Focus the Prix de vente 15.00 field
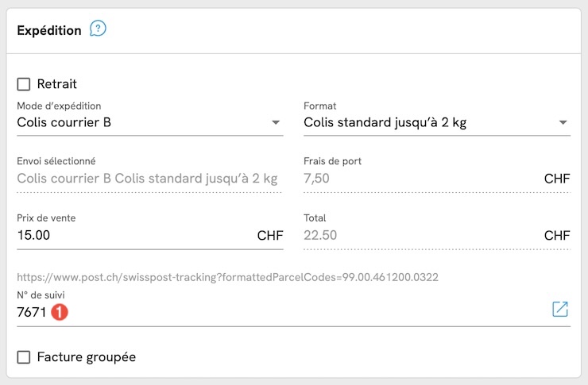 [x=127, y=235]
